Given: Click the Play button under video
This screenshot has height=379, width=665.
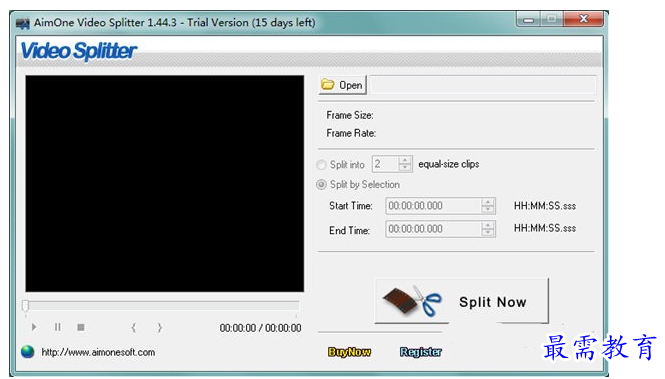Looking at the screenshot, I should coord(34,327).
